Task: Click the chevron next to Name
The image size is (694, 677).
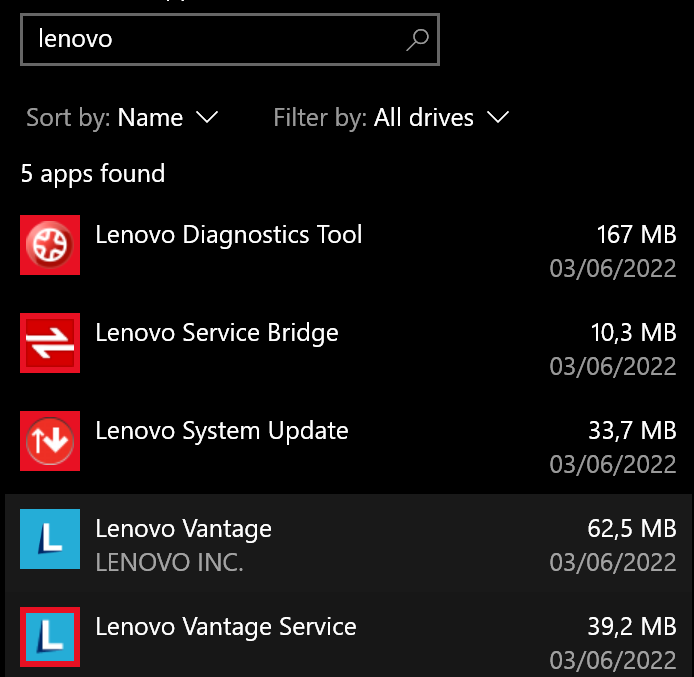Action: tap(207, 118)
